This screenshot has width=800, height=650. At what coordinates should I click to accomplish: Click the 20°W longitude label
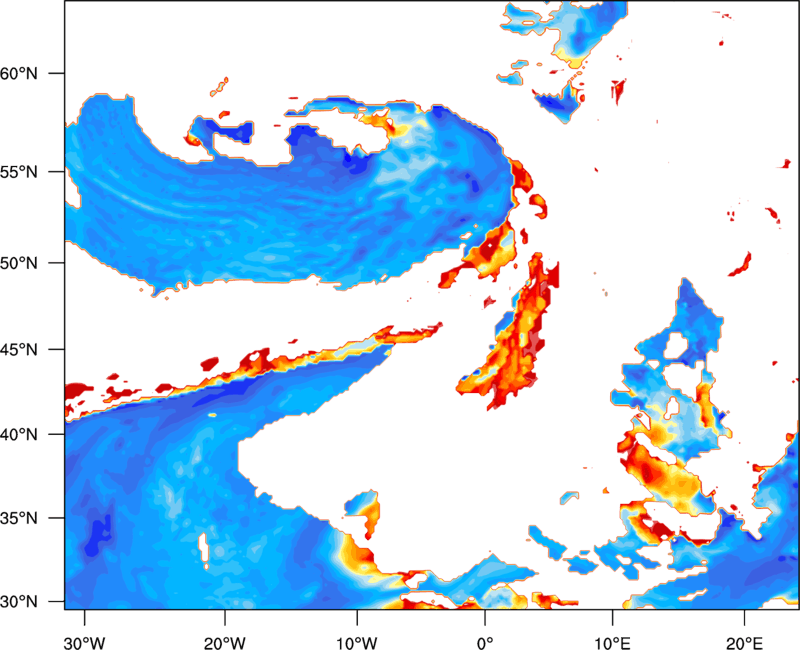(225, 643)
